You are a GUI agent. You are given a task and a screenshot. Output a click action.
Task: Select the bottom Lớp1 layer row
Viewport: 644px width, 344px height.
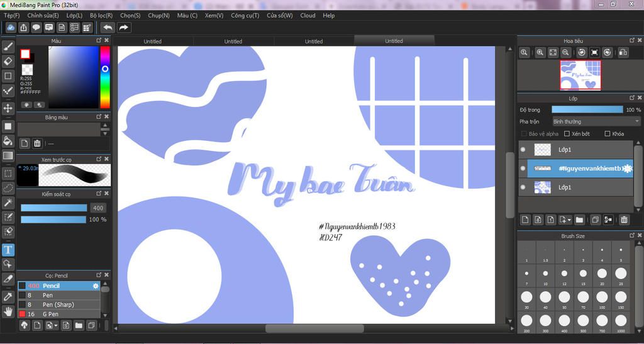pos(576,187)
